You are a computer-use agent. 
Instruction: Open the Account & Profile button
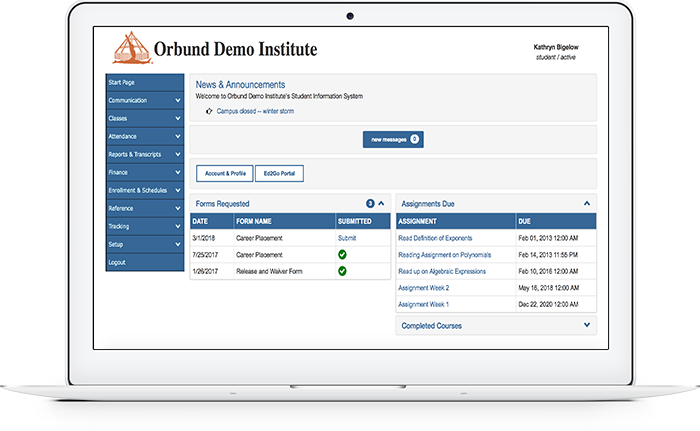(x=223, y=173)
